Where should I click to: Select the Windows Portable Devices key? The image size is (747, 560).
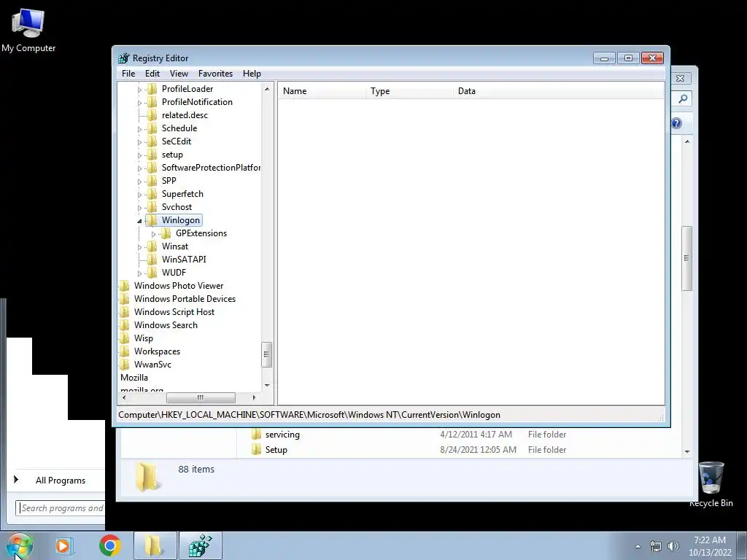(x=185, y=298)
